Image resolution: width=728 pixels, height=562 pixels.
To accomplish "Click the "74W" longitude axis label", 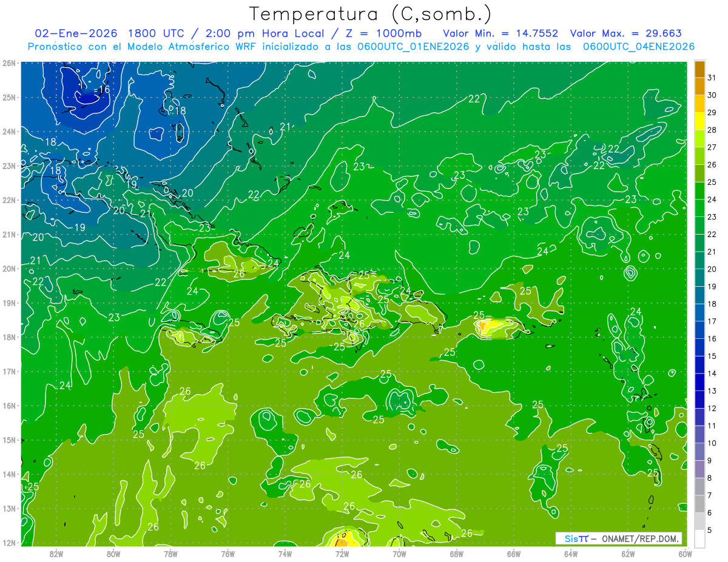I will click(285, 554).
